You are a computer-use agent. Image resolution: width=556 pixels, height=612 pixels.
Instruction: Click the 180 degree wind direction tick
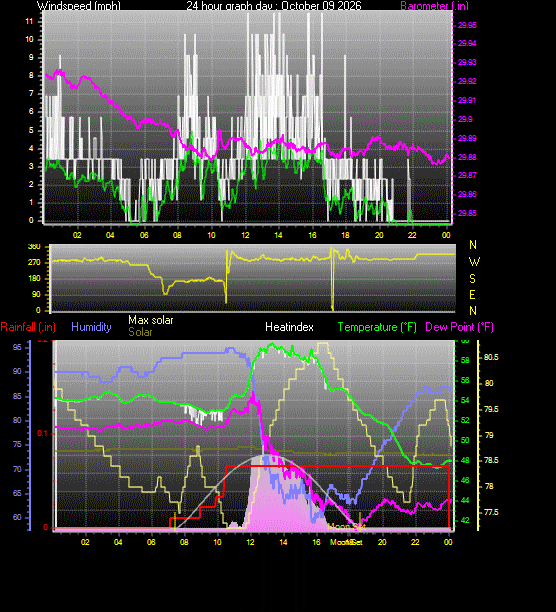click(34, 278)
